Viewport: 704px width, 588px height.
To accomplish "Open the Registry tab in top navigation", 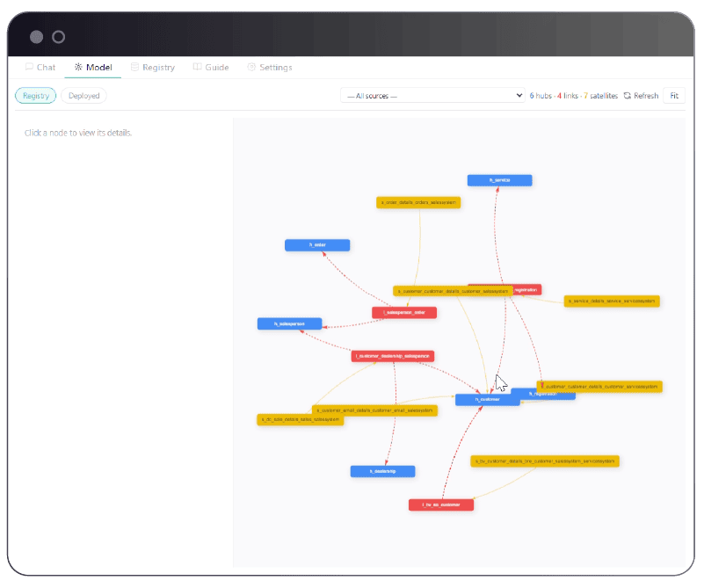I will (x=153, y=68).
